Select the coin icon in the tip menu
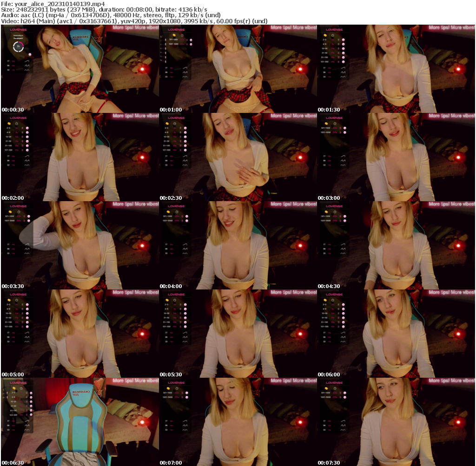 pos(325,35)
